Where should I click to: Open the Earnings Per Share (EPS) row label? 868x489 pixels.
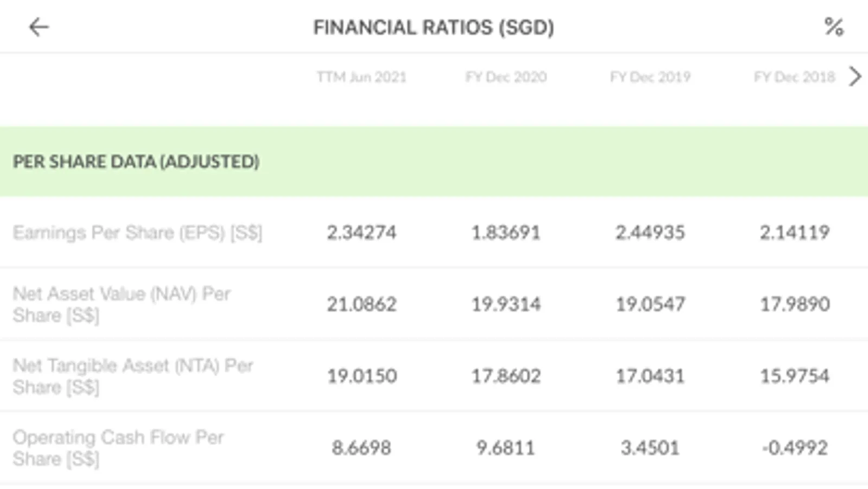coord(137,233)
